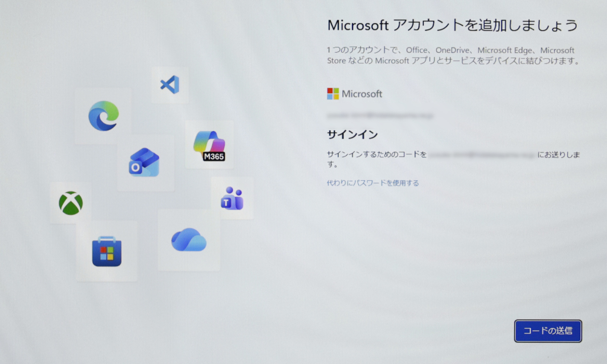Click the Microsoft 365 Copilot icon
Viewport: 607px width, 364px height.
(x=209, y=146)
